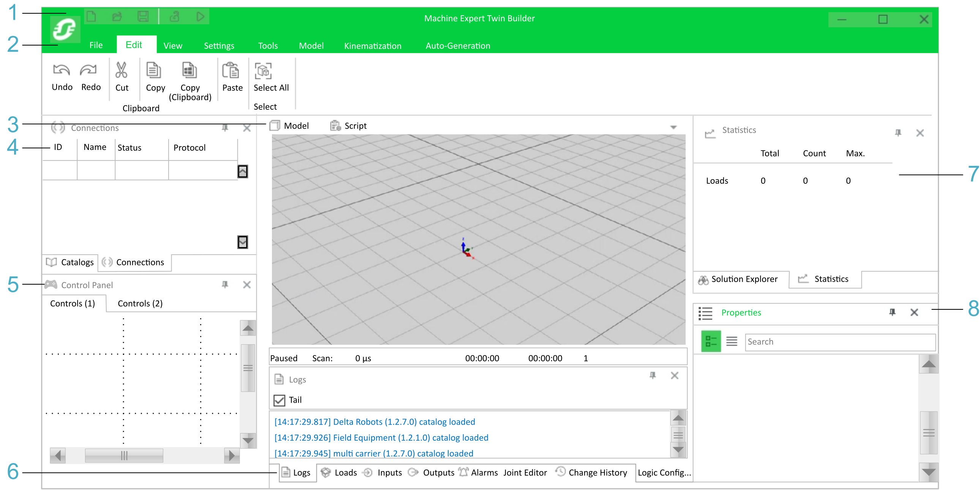Pin the Properties panel
The image size is (980, 490).
[x=893, y=312]
